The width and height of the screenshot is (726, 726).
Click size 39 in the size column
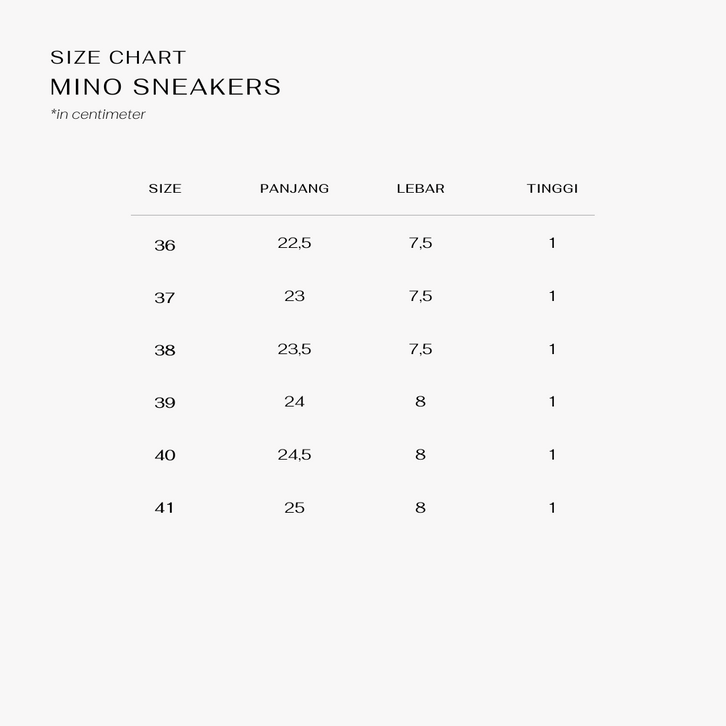tap(165, 402)
